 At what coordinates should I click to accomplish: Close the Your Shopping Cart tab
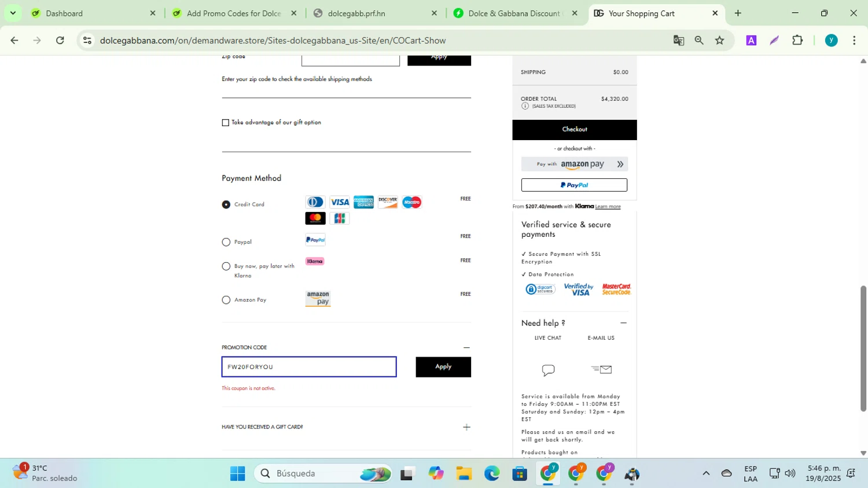click(715, 13)
